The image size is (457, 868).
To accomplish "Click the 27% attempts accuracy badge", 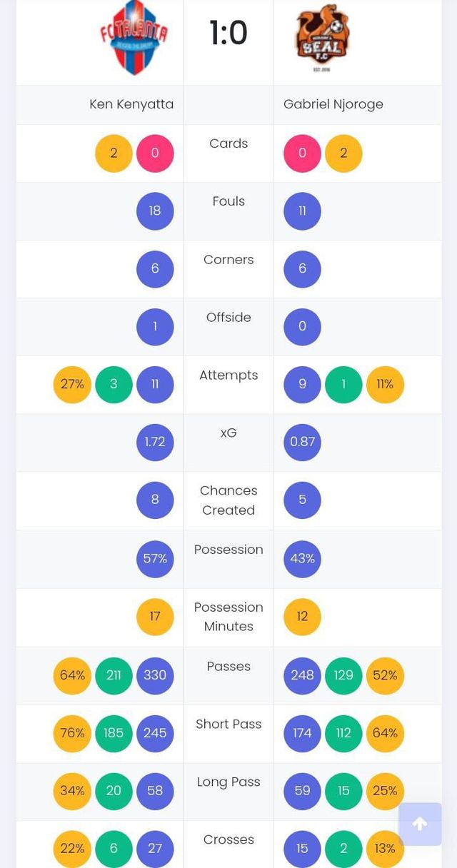I will point(72,384).
